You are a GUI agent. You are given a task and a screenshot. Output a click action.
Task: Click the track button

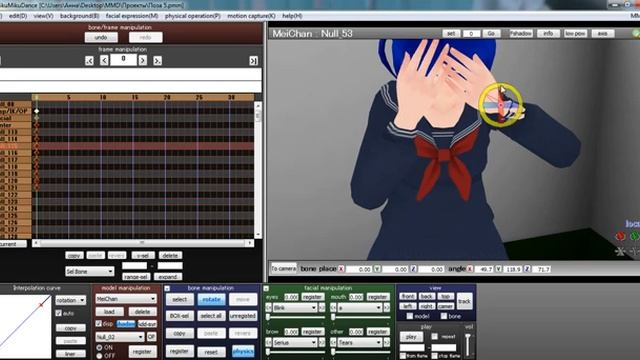click(x=464, y=301)
